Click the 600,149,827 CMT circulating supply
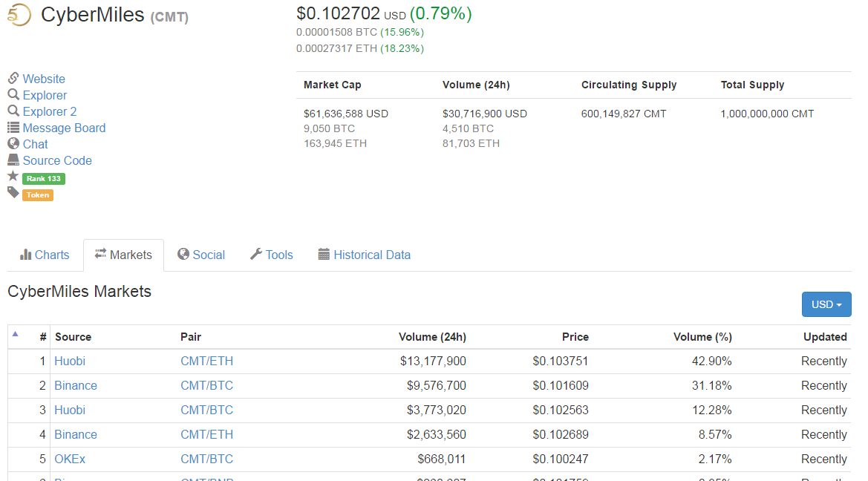This screenshot has width=868, height=481. (624, 114)
